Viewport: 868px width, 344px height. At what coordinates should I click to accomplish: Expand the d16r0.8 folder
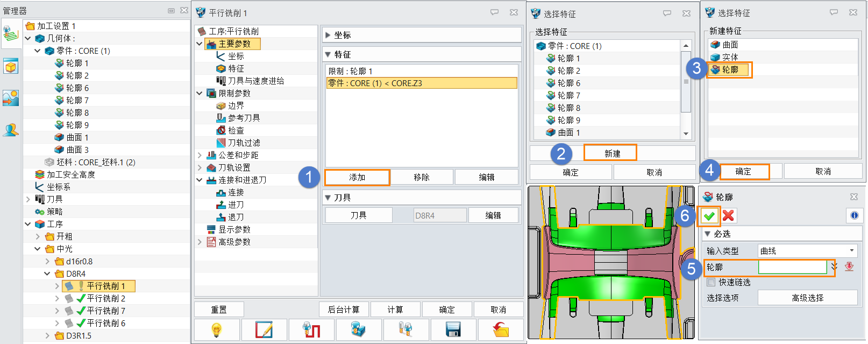(x=47, y=261)
